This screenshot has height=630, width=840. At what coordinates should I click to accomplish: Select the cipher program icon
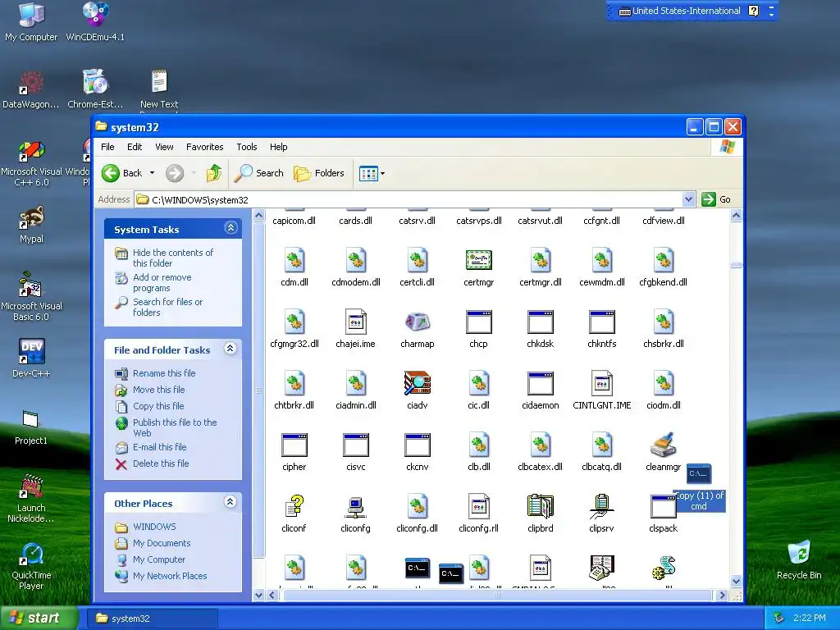pos(294,445)
